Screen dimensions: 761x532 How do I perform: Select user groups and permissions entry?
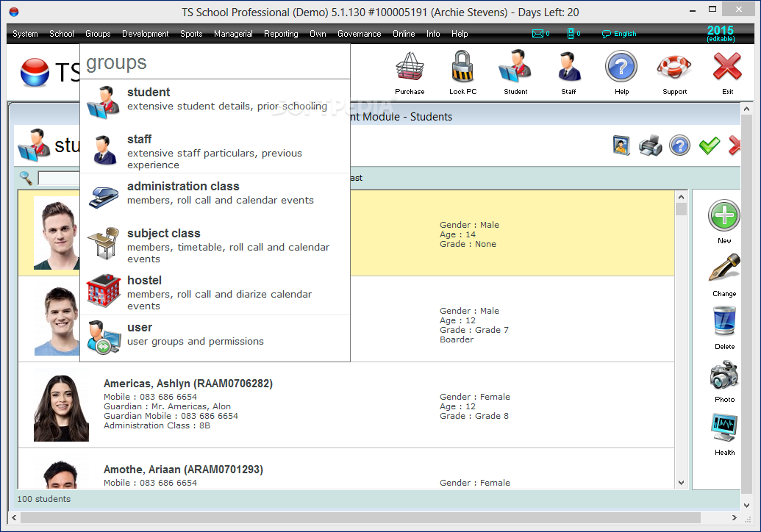click(x=215, y=337)
